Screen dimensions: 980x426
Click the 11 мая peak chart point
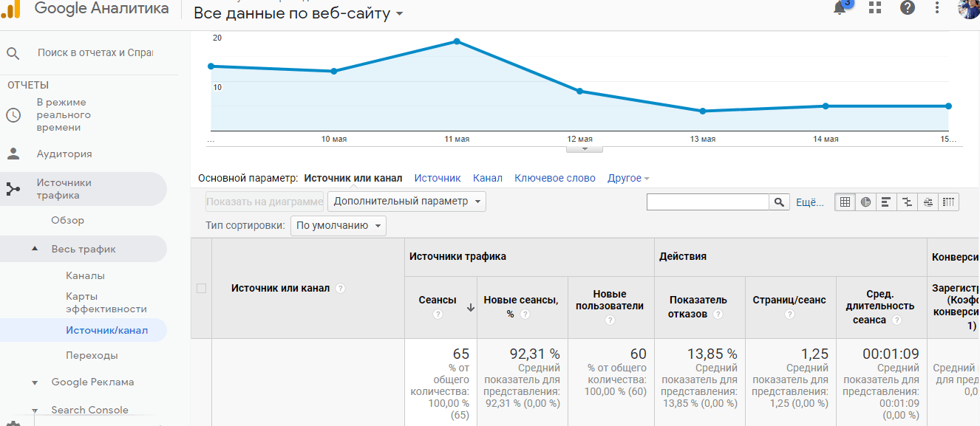(x=457, y=41)
